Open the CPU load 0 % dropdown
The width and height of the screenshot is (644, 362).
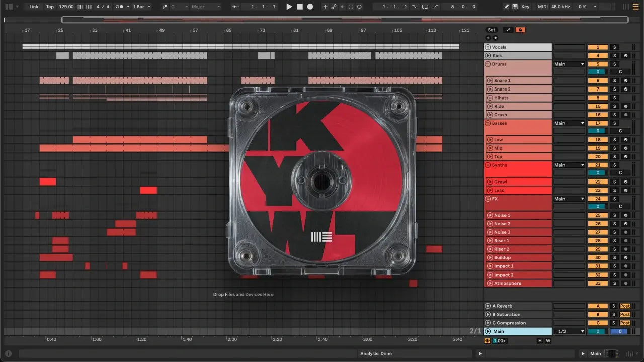587,7
